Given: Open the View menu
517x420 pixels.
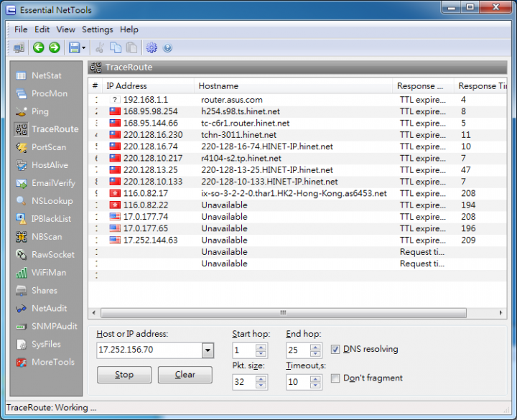Looking at the screenshot, I should (x=65, y=29).
